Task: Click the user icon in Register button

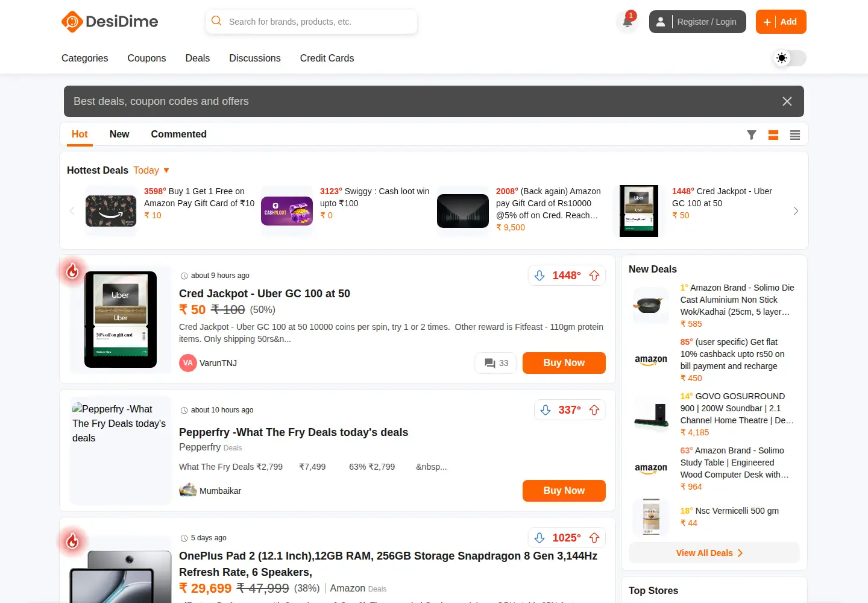Action: coord(661,22)
